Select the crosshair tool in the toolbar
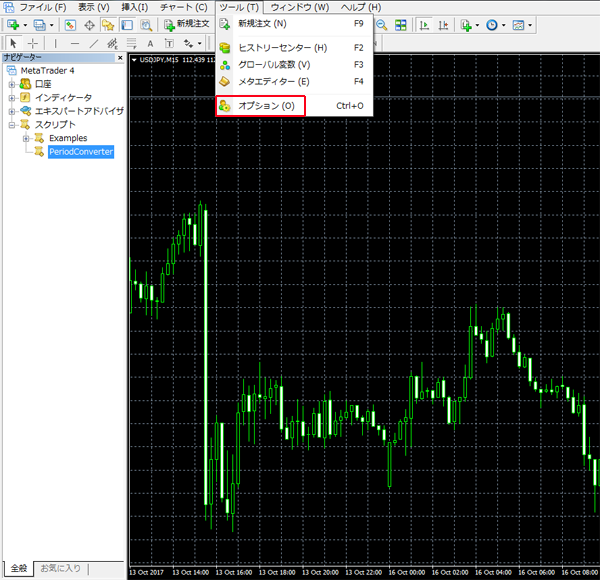The width and height of the screenshot is (600, 580). (x=33, y=44)
